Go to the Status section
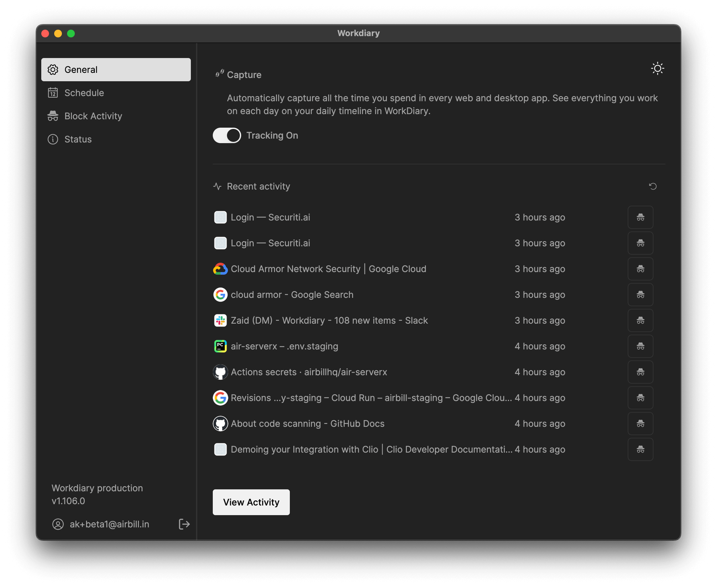 (78, 139)
